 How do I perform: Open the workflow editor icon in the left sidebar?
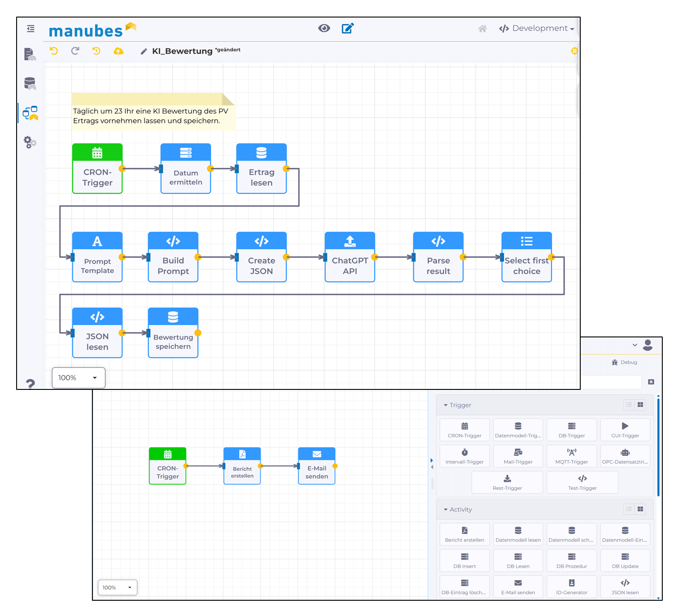29,113
